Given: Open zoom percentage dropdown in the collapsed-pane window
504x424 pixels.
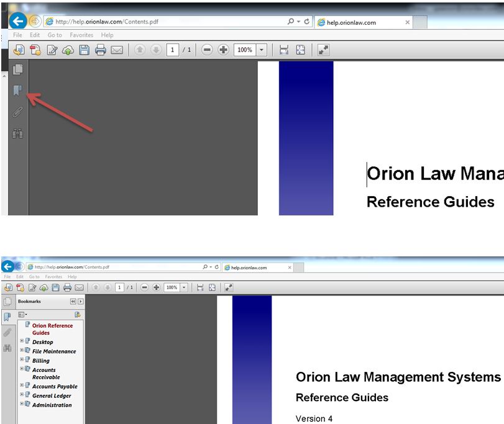Looking at the screenshot, I should point(262,50).
